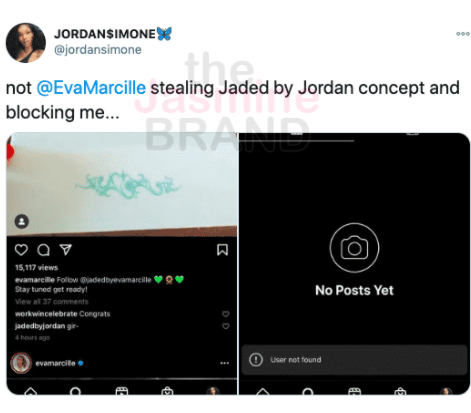This screenshot has width=471, height=413.
Task: Like the evamarcille post with heart icon
Action: point(21,250)
